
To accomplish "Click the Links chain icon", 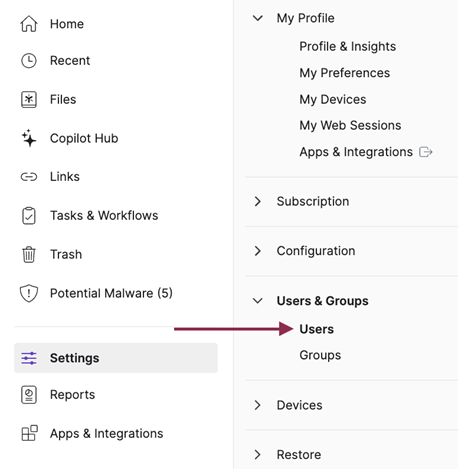I will click(x=29, y=177).
